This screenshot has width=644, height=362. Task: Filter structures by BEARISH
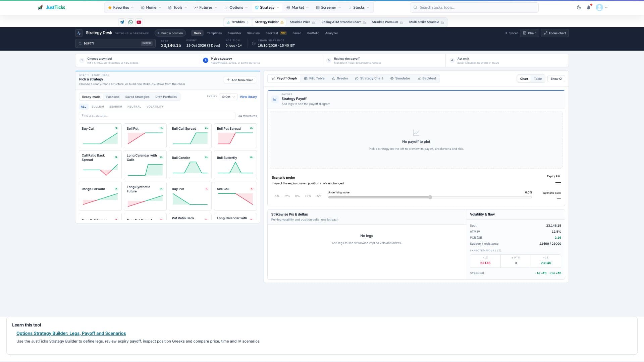tap(116, 107)
